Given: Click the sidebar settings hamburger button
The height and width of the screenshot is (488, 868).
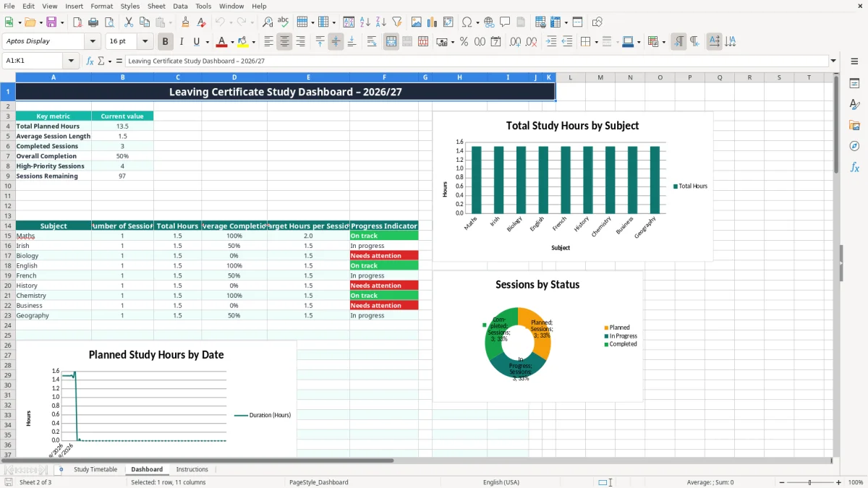Looking at the screenshot, I should point(854,62).
